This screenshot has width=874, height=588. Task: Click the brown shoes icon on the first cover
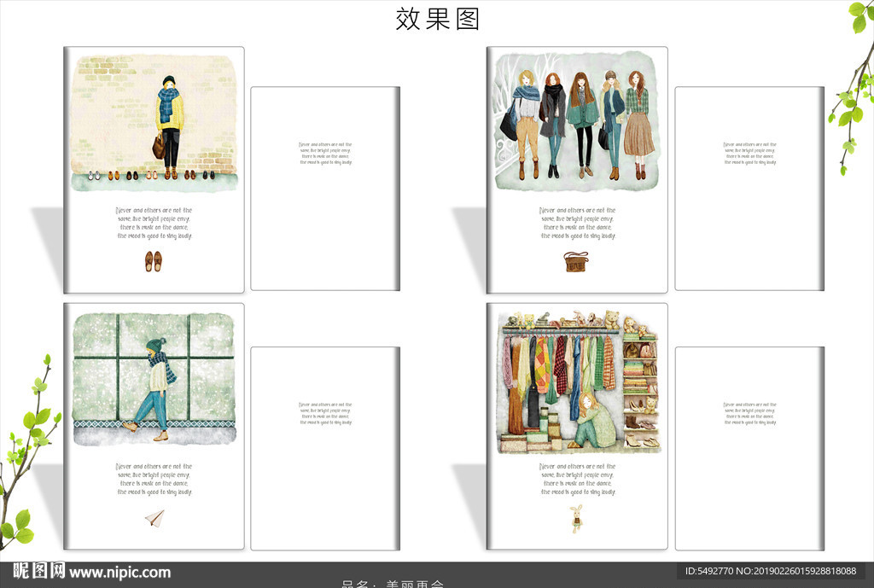pyautogui.click(x=154, y=261)
